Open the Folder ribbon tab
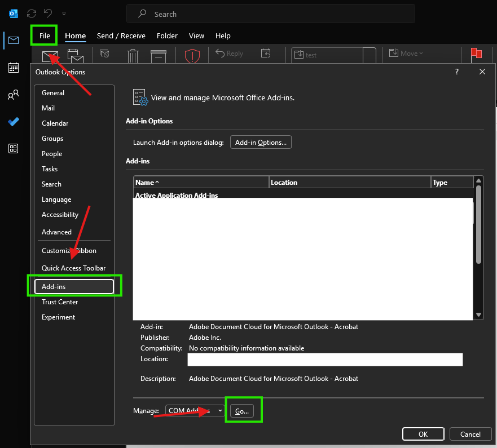 click(167, 36)
